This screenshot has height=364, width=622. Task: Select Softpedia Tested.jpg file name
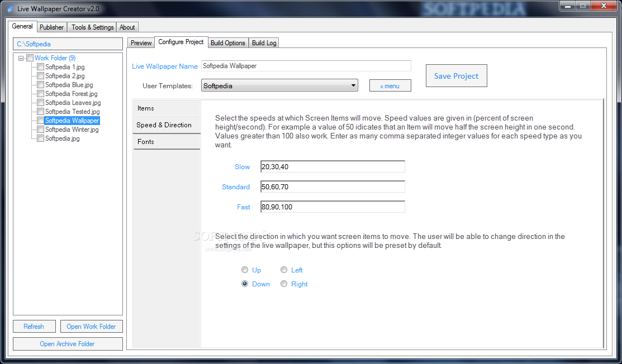pos(73,112)
